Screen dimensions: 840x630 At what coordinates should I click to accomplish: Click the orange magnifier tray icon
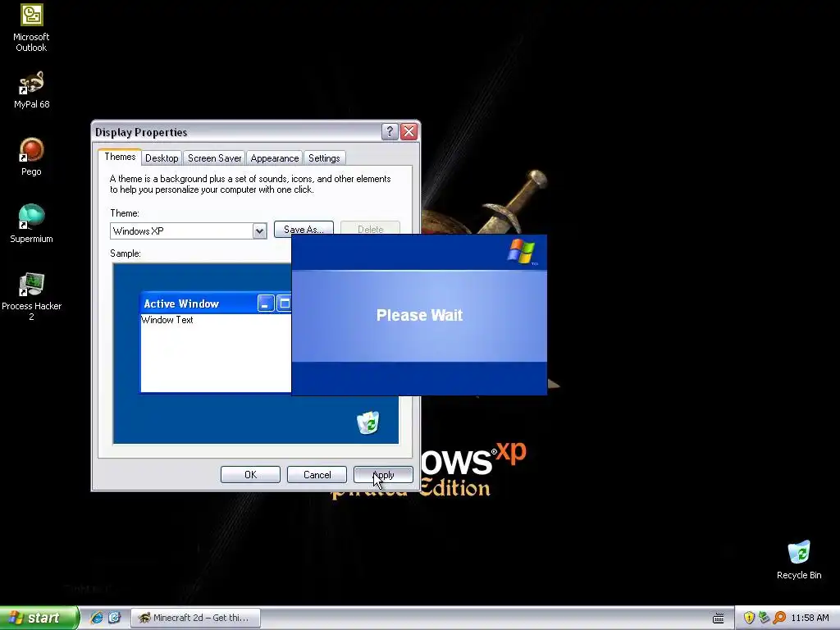click(779, 618)
